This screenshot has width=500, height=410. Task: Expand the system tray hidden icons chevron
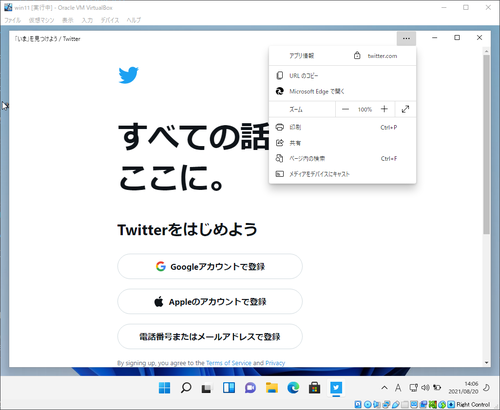[x=384, y=388]
